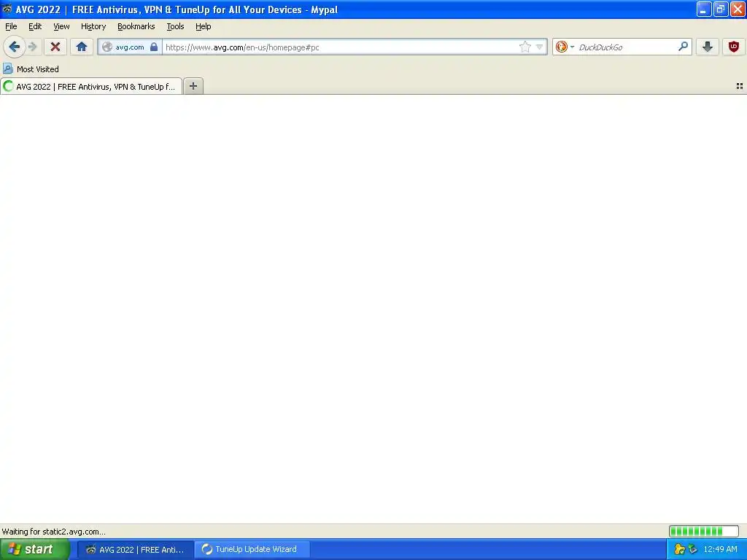Switch to AVG 2022 taskbar item
Viewport: 747px width, 560px height.
pyautogui.click(x=135, y=550)
